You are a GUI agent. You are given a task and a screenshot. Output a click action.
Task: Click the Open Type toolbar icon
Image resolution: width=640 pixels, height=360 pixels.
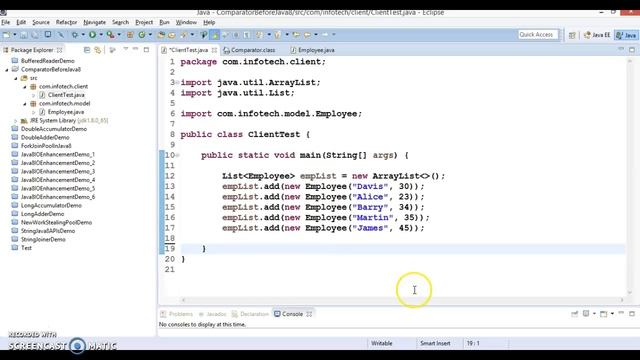click(x=161, y=35)
